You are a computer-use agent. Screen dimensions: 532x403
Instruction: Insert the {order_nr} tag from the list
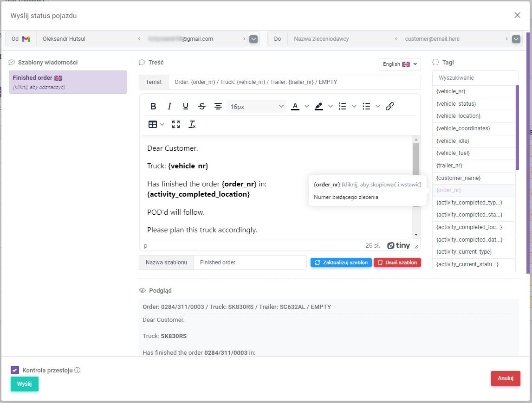[474, 190]
